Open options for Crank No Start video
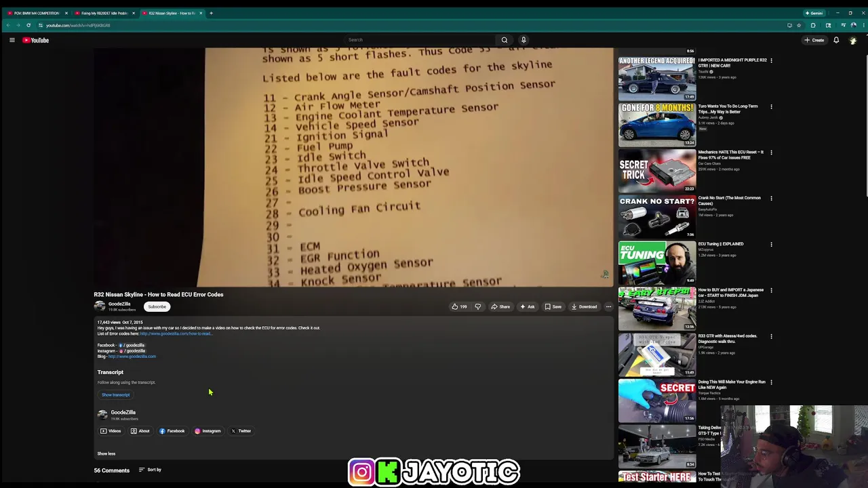The height and width of the screenshot is (488, 868). 771,199
